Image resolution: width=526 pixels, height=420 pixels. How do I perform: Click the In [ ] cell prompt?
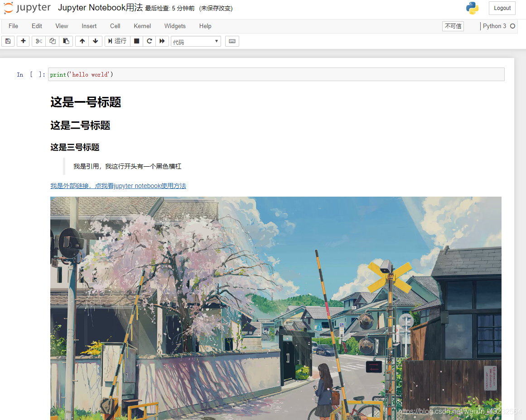(x=31, y=74)
